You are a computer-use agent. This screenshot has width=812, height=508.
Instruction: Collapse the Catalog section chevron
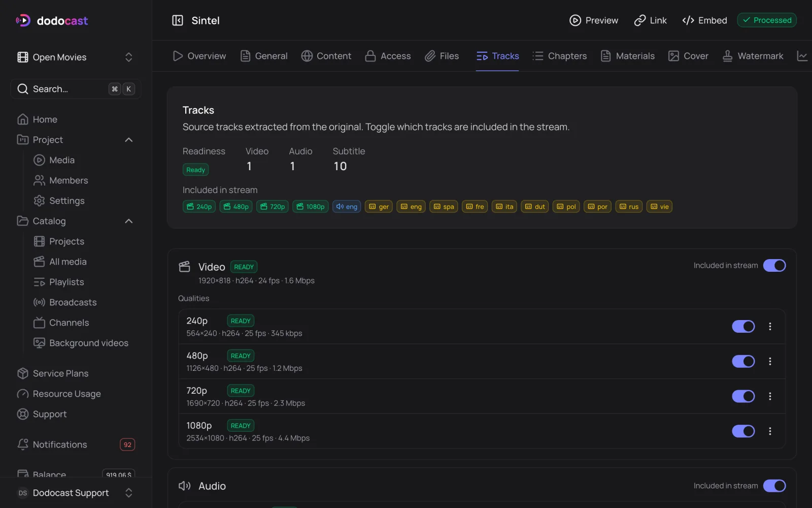pyautogui.click(x=129, y=221)
